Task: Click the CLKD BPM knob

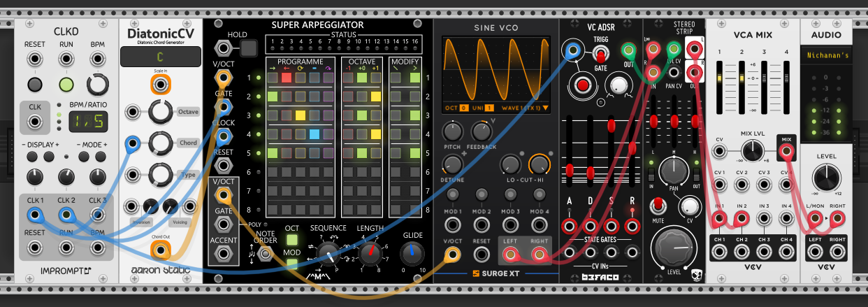Action: click(97, 85)
